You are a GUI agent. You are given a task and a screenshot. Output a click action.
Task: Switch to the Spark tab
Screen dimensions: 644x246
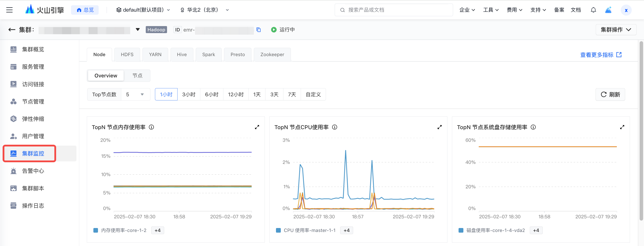[208, 55]
